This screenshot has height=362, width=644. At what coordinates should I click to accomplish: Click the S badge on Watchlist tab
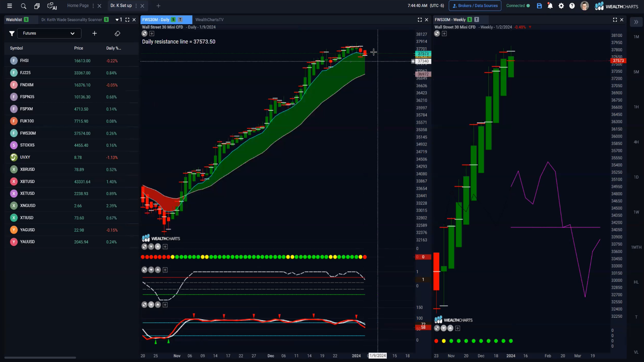coord(26,20)
